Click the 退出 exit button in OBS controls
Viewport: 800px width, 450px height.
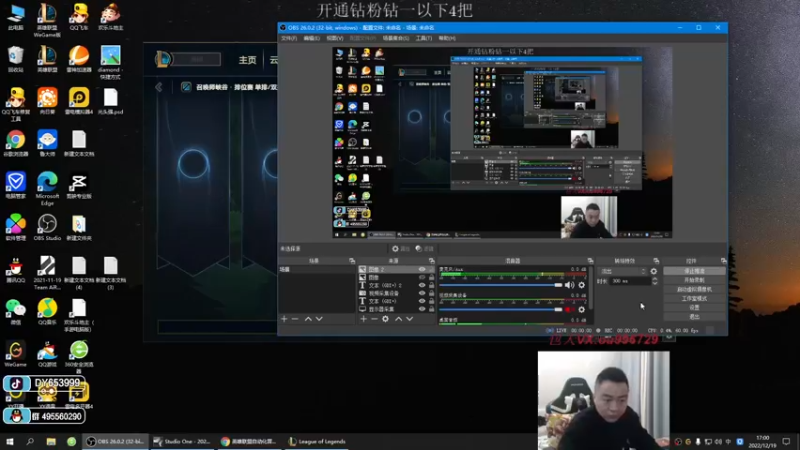(x=694, y=317)
